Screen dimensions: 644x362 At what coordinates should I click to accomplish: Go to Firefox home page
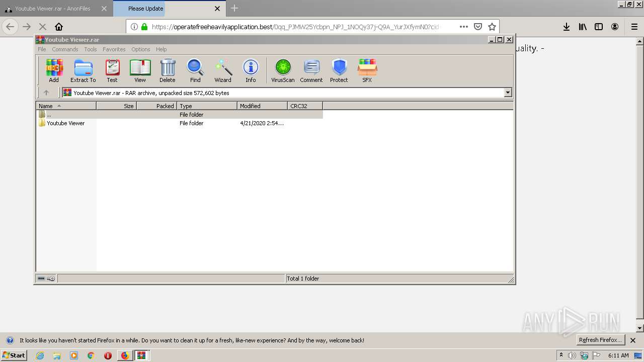coord(59,27)
